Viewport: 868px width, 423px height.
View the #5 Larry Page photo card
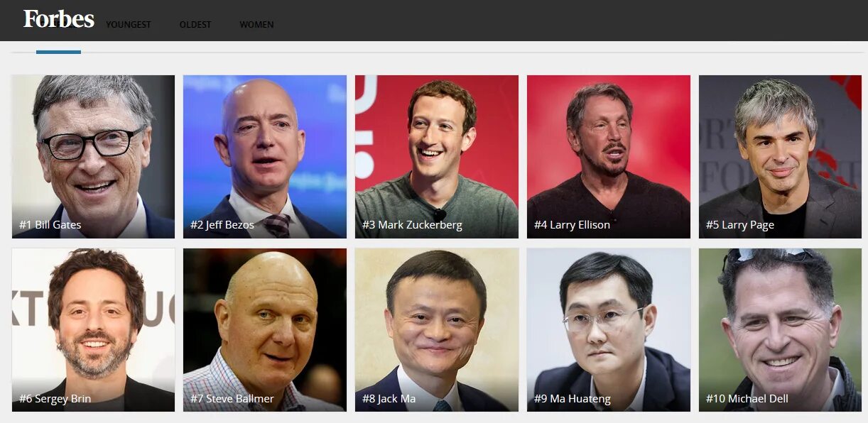pos(780,157)
